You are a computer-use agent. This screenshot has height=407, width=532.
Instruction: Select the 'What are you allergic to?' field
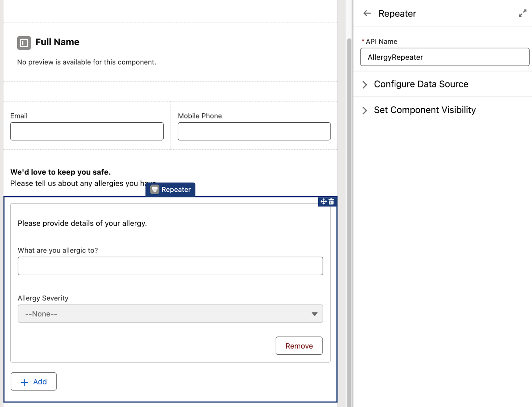pos(170,266)
